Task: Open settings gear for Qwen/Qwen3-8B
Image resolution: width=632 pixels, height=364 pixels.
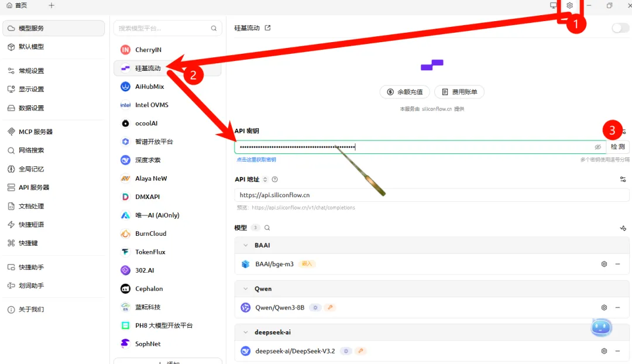Action: [x=604, y=308]
